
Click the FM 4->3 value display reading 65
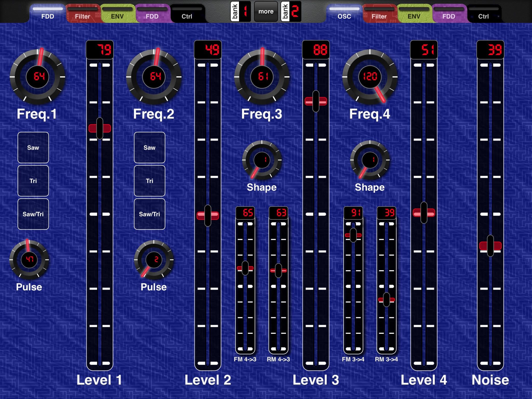245,213
